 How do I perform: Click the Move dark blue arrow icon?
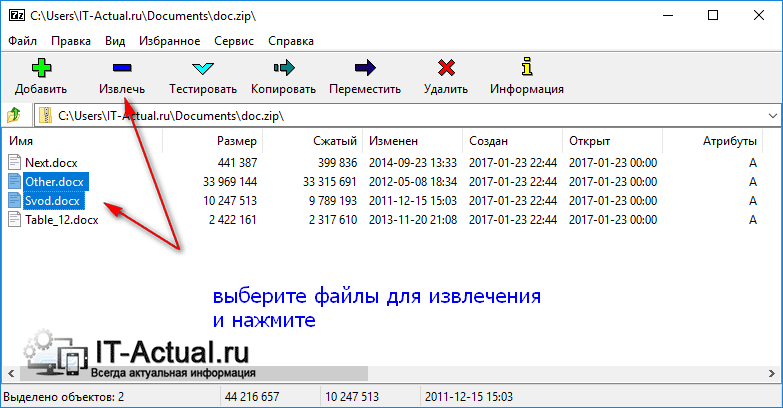pos(365,67)
